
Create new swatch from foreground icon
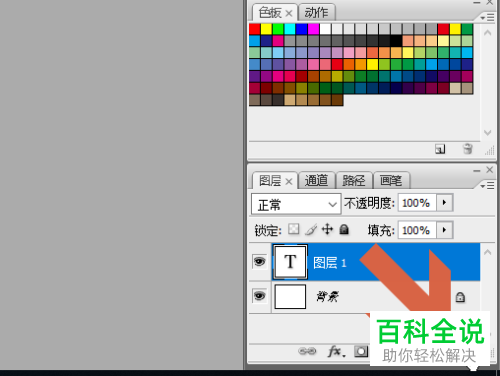click(440, 149)
